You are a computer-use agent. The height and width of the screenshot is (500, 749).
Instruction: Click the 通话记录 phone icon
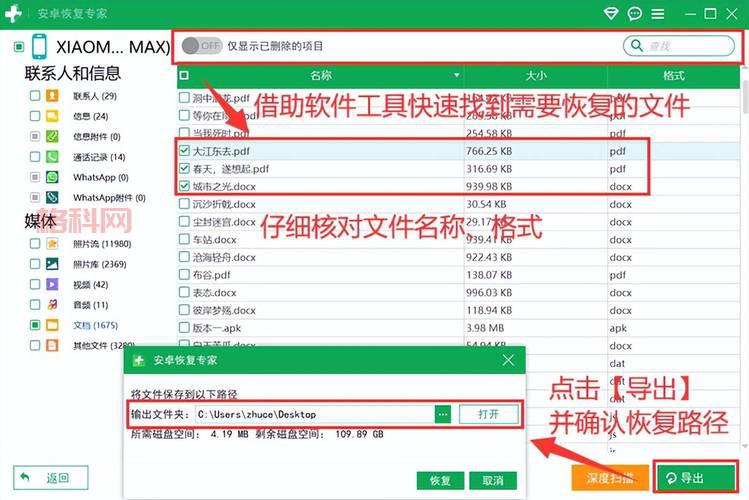click(x=52, y=157)
